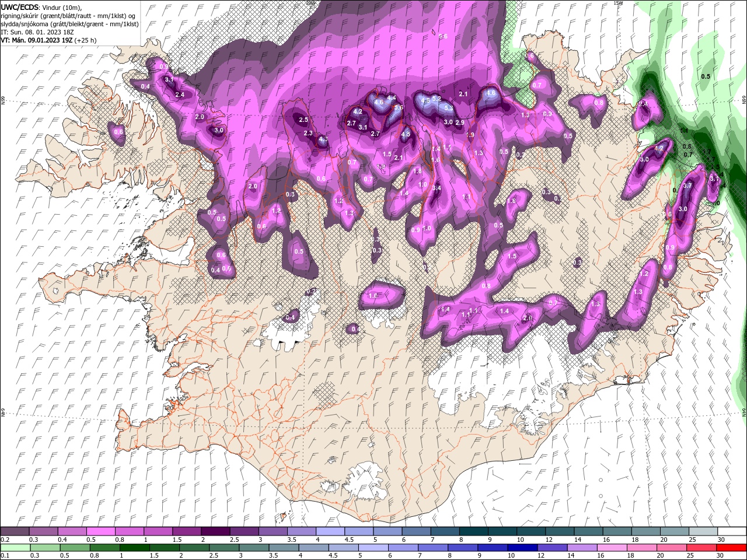The width and height of the screenshot is (747, 560).
Task: Select the 'Vindur (10m)' header text
Action: click(61, 6)
